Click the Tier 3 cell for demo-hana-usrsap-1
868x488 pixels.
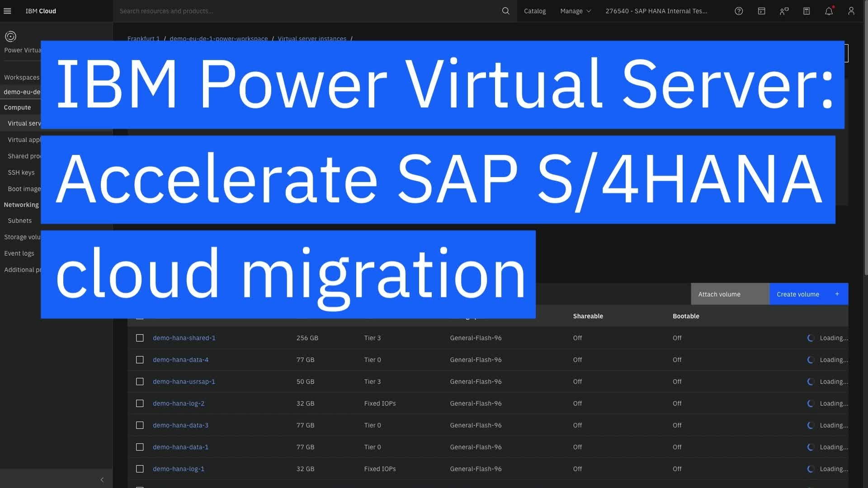(x=373, y=381)
